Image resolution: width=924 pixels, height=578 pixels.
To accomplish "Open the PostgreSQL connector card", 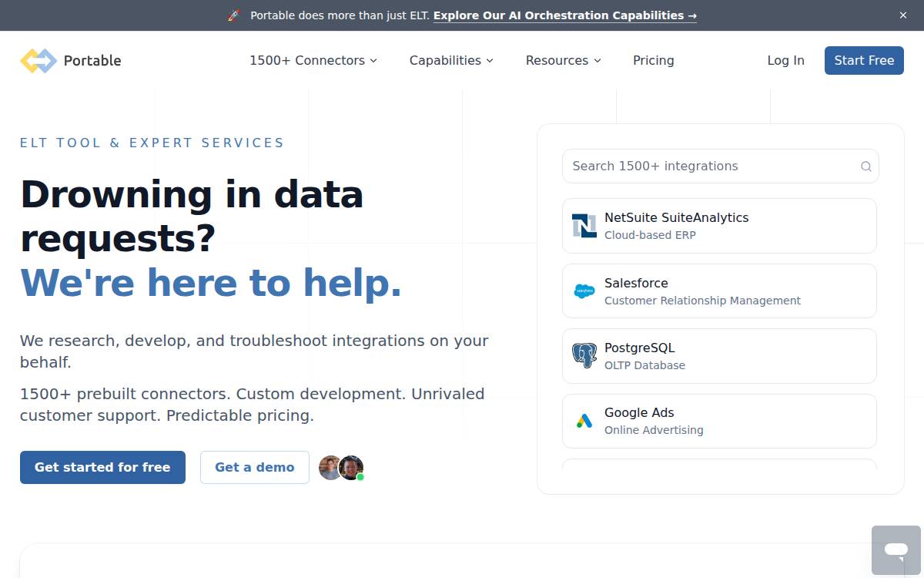I will pyautogui.click(x=719, y=356).
